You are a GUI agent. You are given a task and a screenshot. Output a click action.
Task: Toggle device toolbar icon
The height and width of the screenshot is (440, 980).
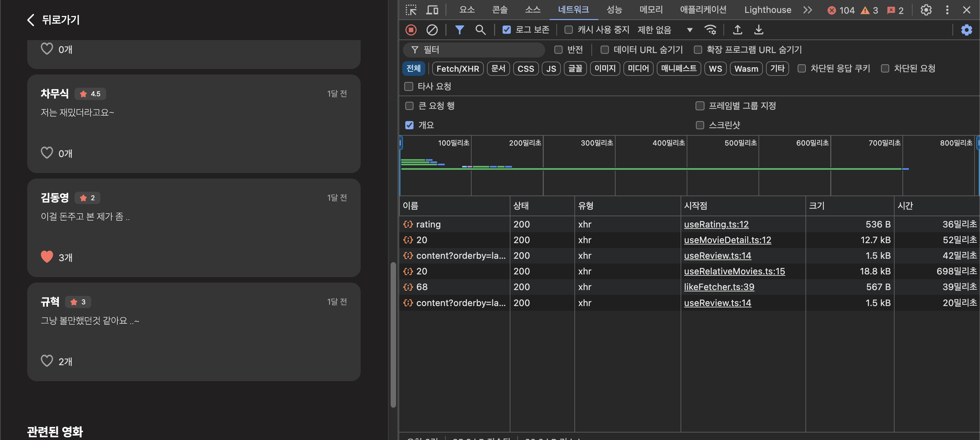(432, 10)
